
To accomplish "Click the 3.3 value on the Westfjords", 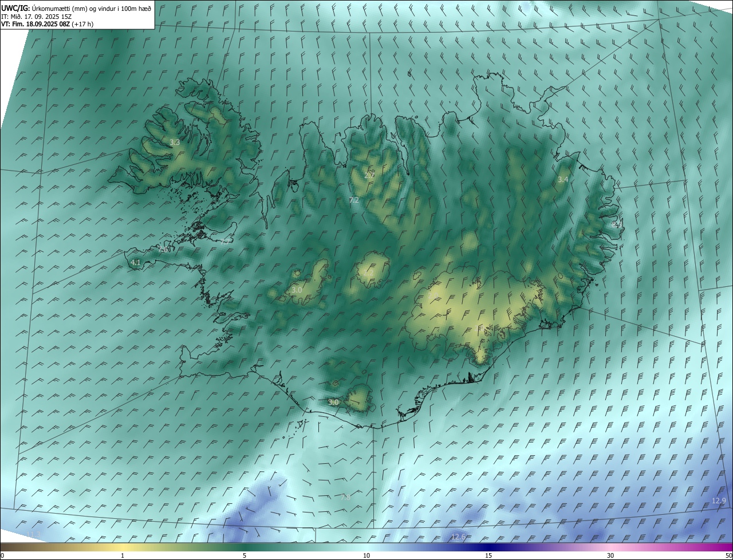I will (175, 142).
